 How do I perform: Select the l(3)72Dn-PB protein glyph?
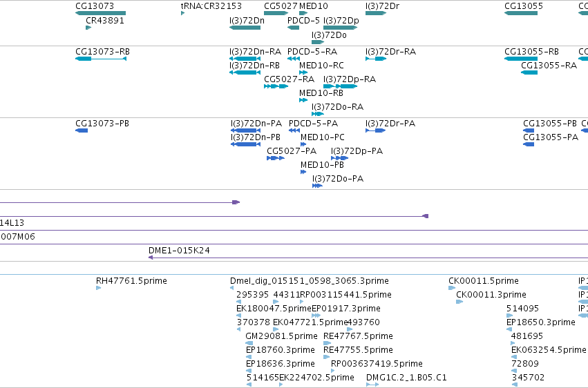[x=245, y=144]
